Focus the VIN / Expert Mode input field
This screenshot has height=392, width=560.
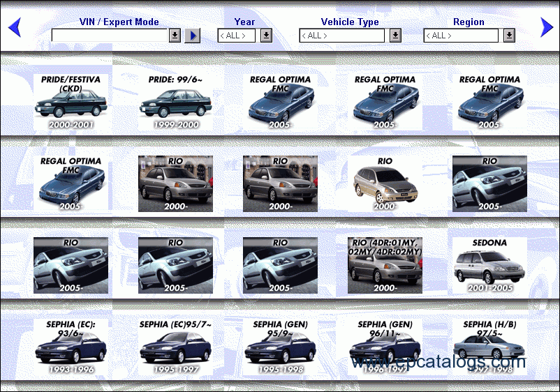110,36
